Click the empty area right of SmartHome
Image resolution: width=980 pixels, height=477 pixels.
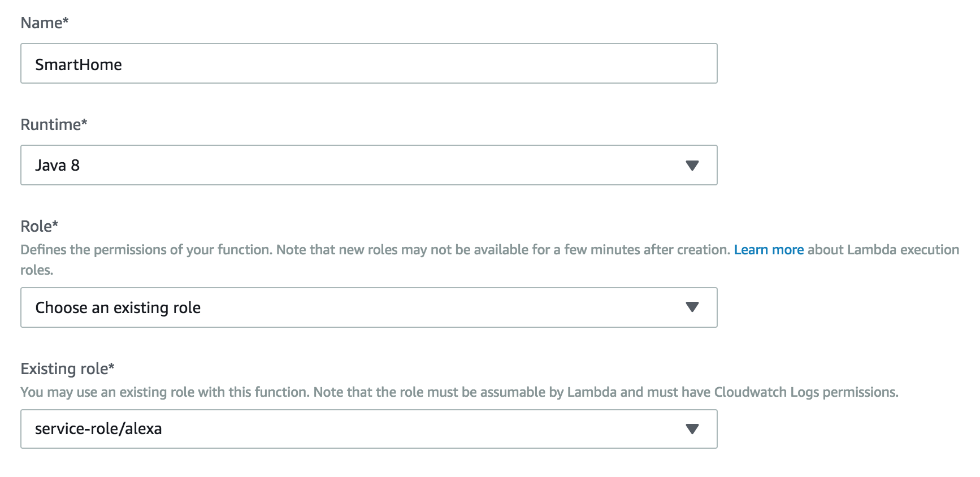click(x=418, y=64)
